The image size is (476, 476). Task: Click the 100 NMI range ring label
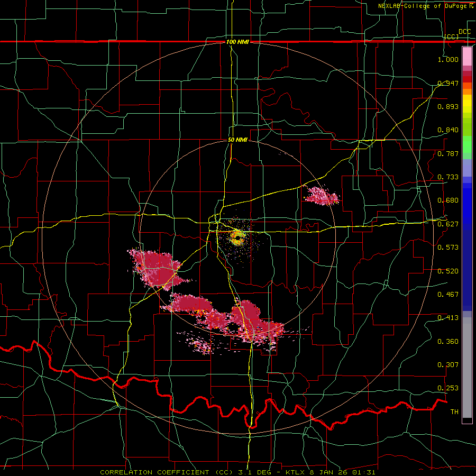[x=237, y=42]
